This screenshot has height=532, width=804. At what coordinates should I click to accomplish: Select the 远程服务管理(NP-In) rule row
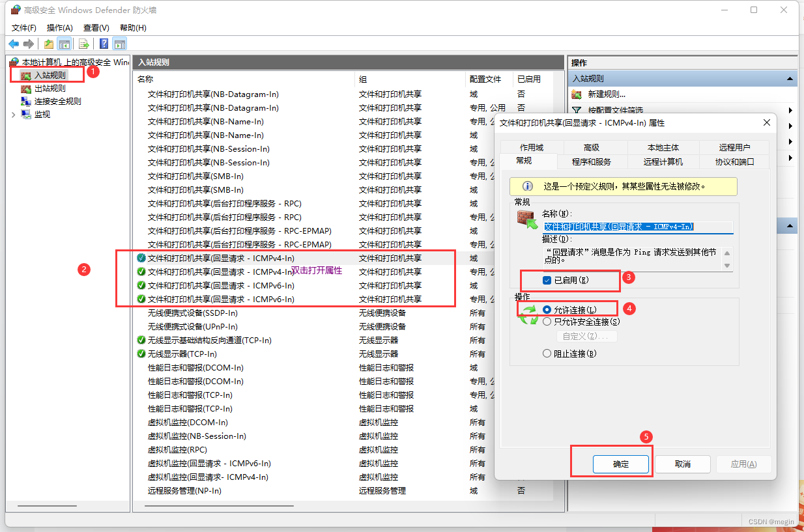click(343, 491)
